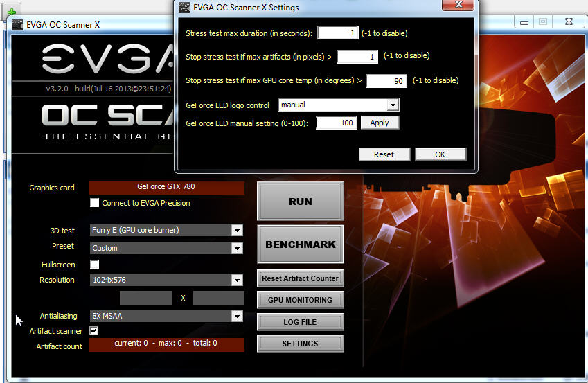Click Reset in the Settings dialog
The image size is (588, 383).
coord(384,154)
